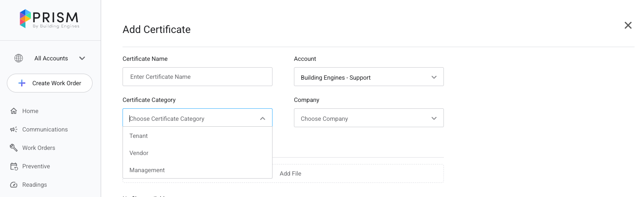Open the Account dropdown

368,77
